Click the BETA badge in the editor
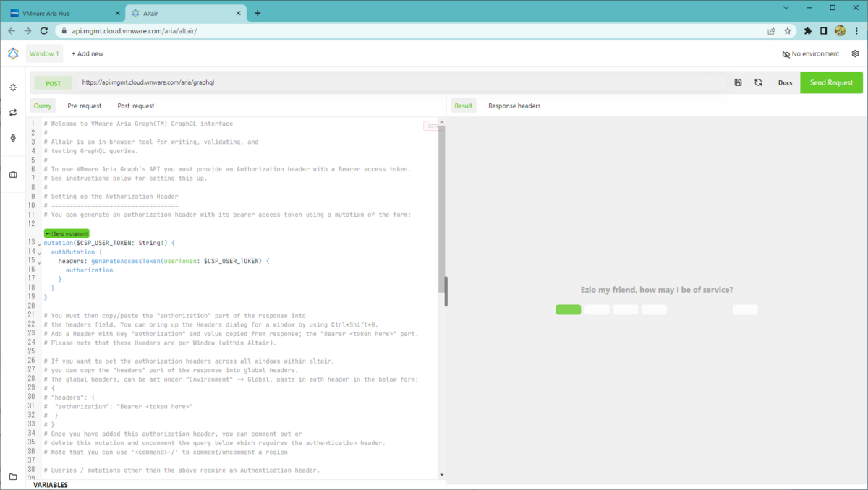The width and height of the screenshot is (868, 490). pyautogui.click(x=433, y=126)
